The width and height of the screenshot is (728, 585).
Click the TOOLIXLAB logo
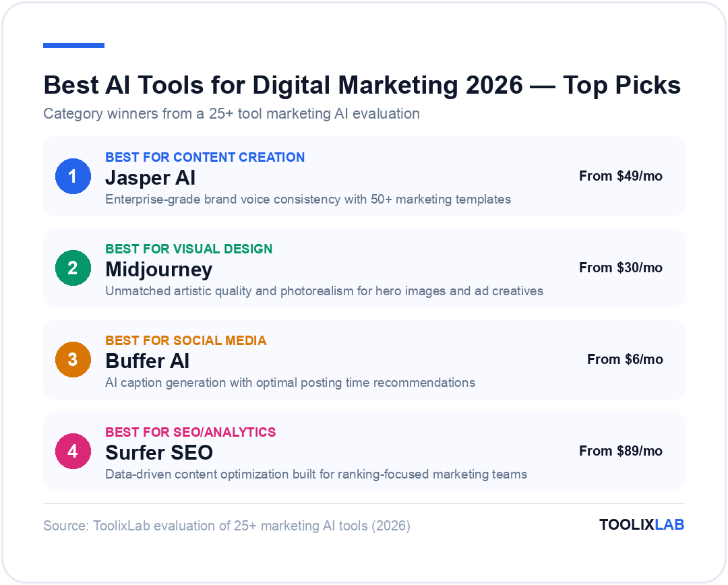tap(642, 524)
